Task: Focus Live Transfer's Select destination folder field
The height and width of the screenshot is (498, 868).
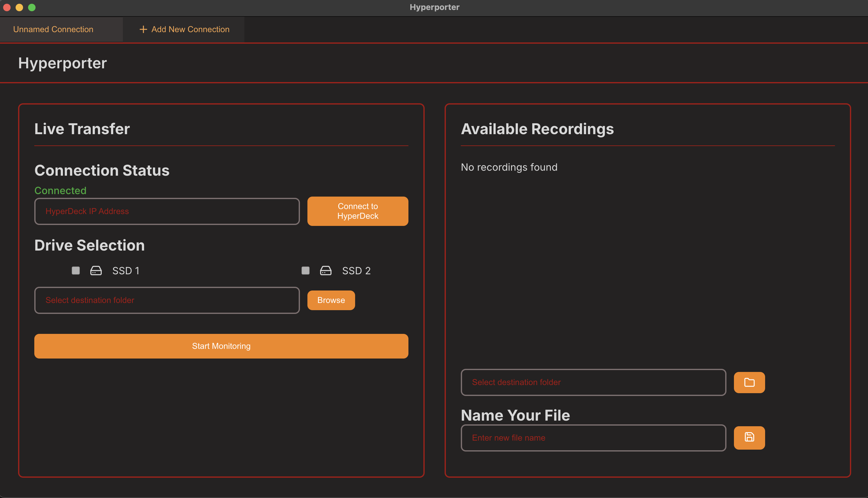Action: click(167, 300)
